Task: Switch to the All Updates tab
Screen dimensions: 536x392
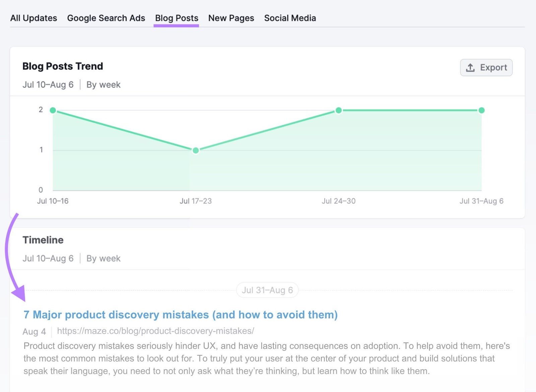Action: [33, 18]
